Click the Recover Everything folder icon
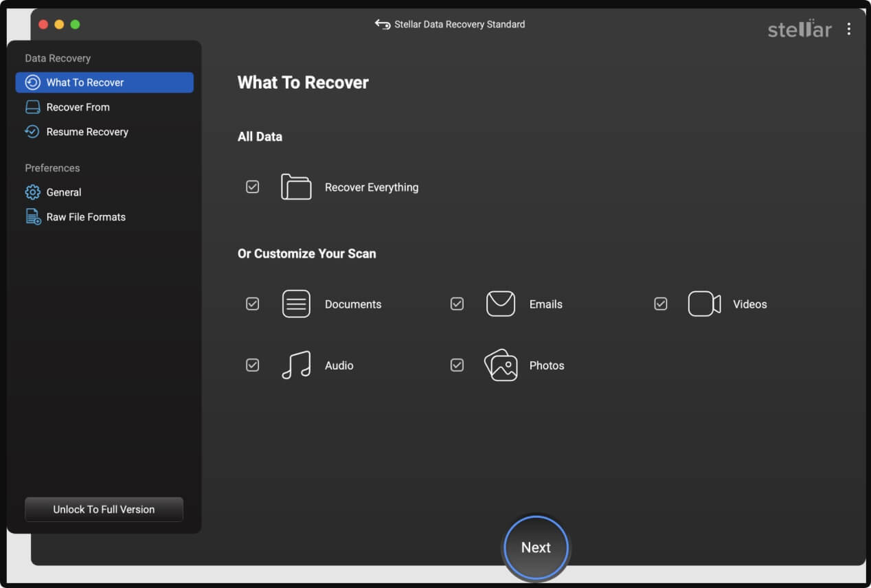 tap(296, 187)
